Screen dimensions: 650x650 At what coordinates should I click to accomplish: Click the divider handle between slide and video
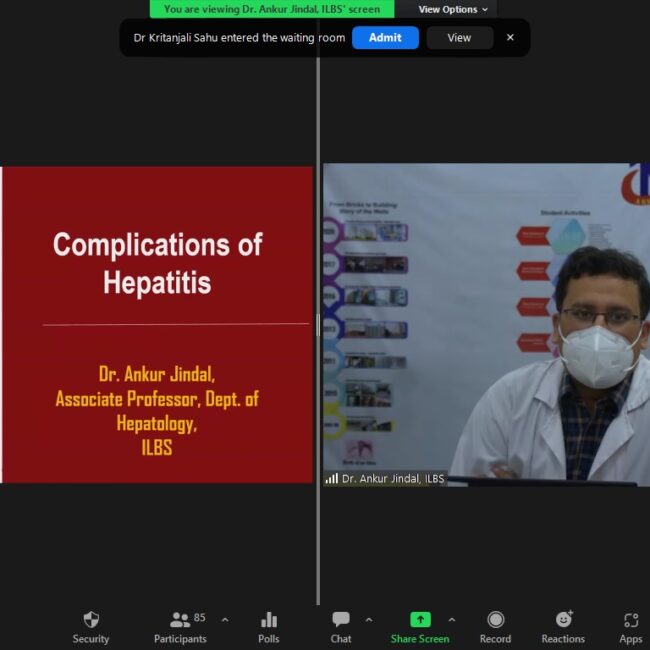coord(318,325)
